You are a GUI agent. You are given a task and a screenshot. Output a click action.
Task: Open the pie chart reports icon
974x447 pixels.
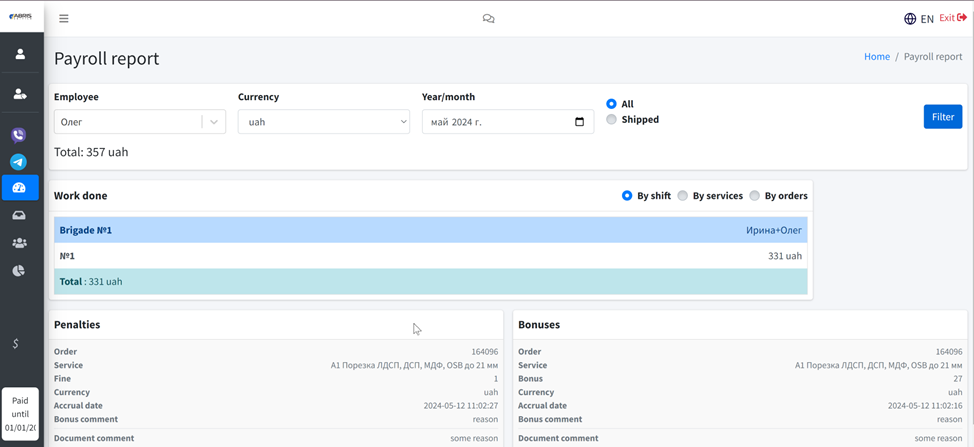point(19,270)
